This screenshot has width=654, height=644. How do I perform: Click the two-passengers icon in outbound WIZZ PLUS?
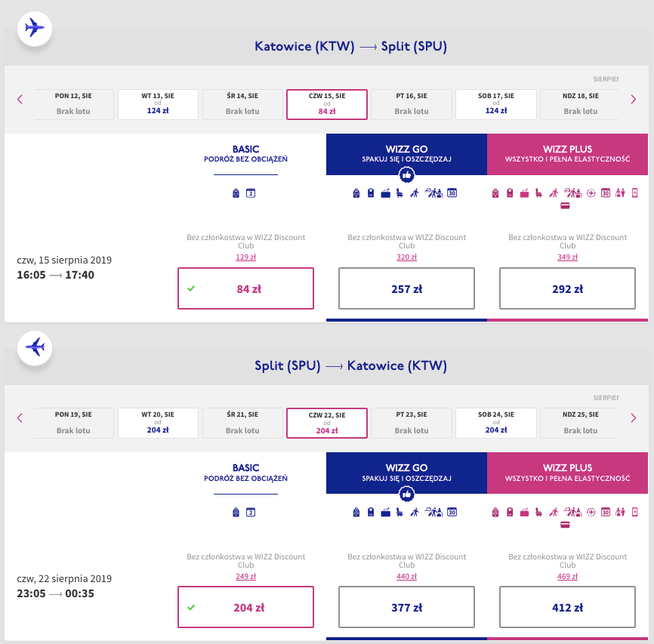point(620,193)
